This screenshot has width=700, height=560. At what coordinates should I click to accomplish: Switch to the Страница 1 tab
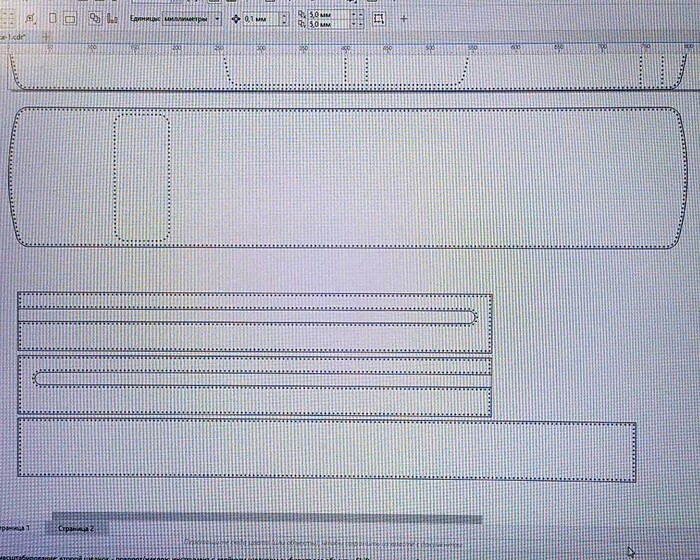point(15,528)
